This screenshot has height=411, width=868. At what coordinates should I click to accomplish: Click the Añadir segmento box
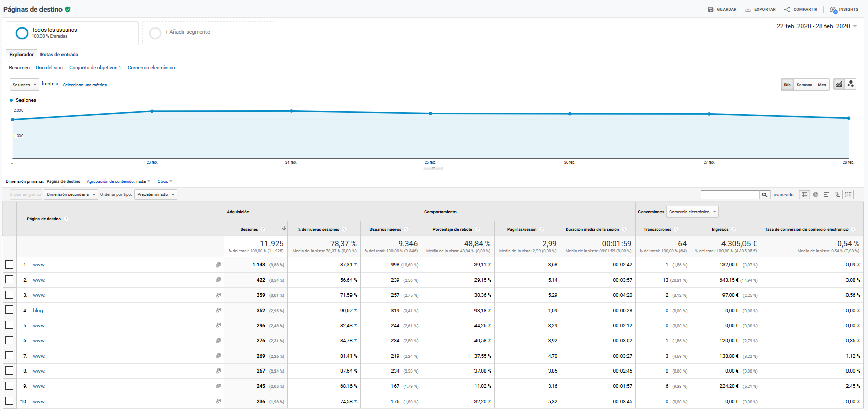209,33
